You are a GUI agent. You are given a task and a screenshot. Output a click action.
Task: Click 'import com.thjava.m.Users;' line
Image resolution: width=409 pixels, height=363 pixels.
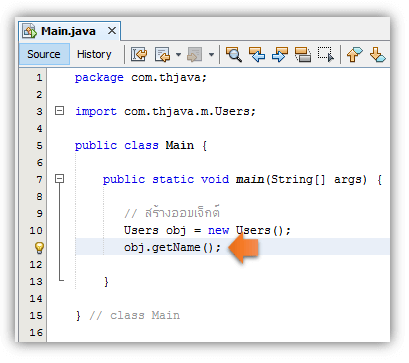coord(165,111)
